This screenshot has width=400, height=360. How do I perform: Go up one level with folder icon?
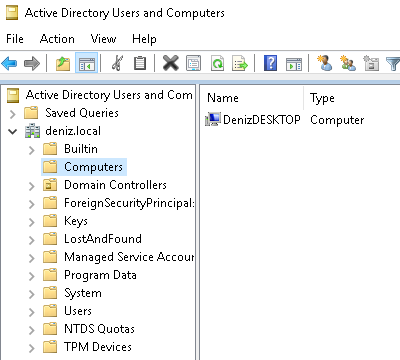pyautogui.click(x=63, y=63)
